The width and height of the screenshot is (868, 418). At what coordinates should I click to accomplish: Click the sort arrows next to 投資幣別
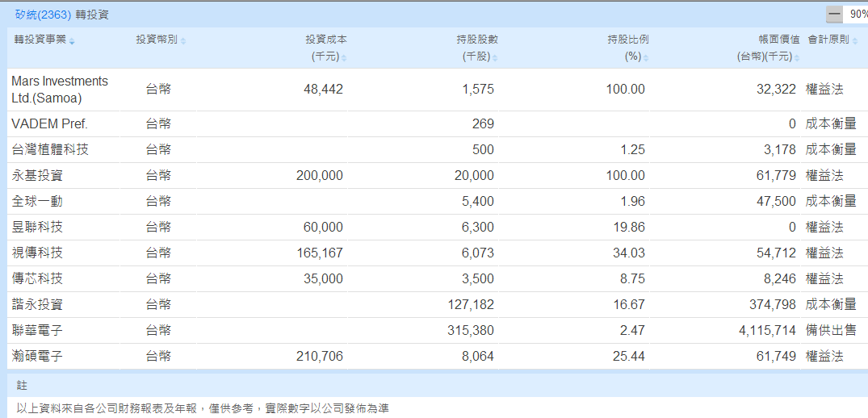[183, 41]
